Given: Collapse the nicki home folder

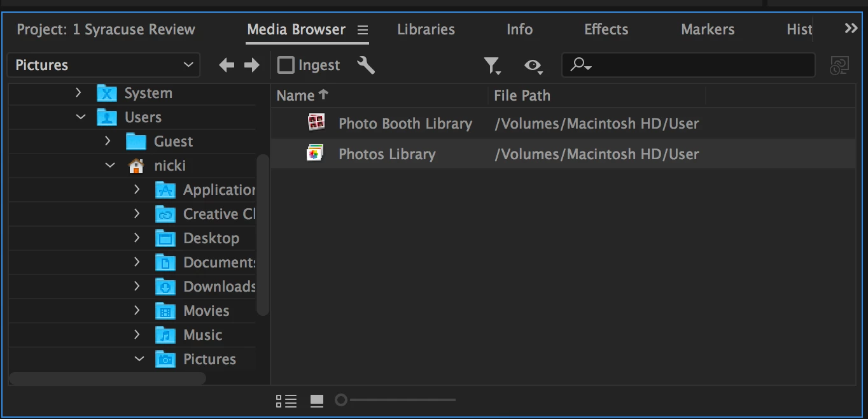Looking at the screenshot, I should pyautogui.click(x=109, y=166).
